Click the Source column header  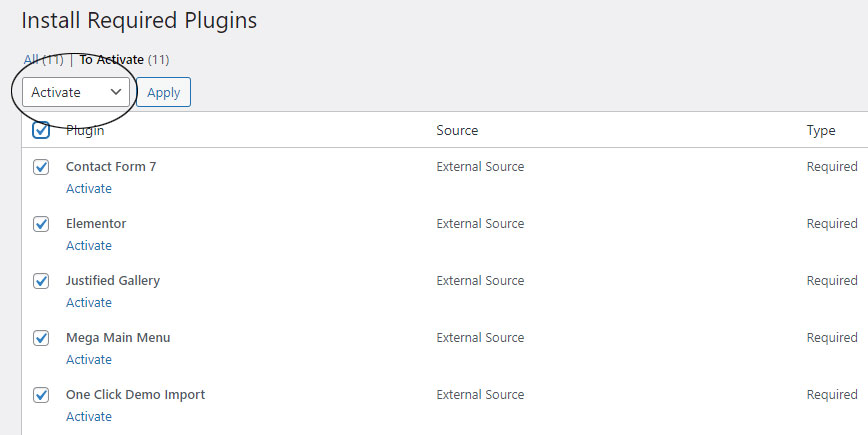457,131
